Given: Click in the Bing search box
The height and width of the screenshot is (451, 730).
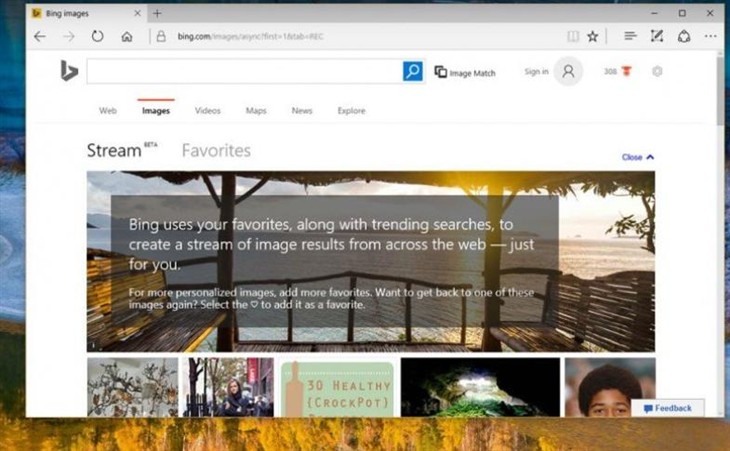Looking at the screenshot, I should (244, 71).
